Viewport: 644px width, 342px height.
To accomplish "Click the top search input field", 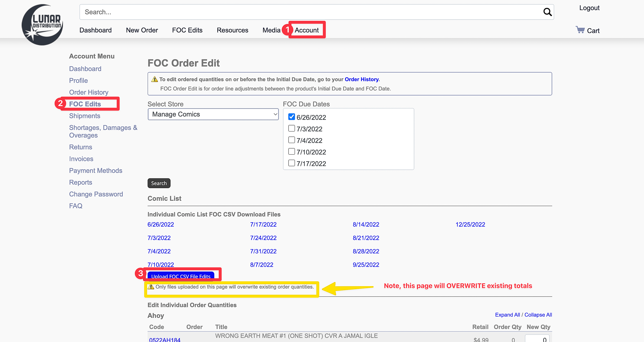I will 302,12.
